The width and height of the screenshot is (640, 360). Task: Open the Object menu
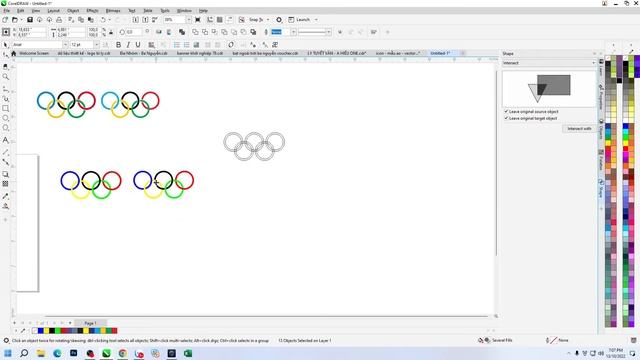[73, 11]
